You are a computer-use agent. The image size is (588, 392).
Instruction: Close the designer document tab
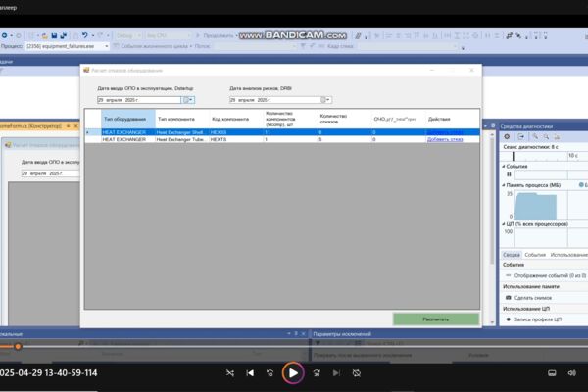point(75,126)
